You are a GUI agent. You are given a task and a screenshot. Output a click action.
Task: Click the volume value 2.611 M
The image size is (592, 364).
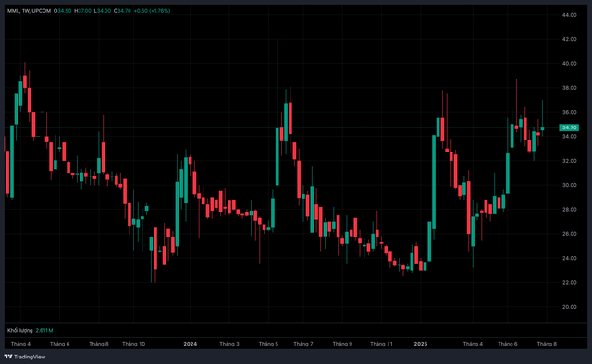click(x=44, y=330)
